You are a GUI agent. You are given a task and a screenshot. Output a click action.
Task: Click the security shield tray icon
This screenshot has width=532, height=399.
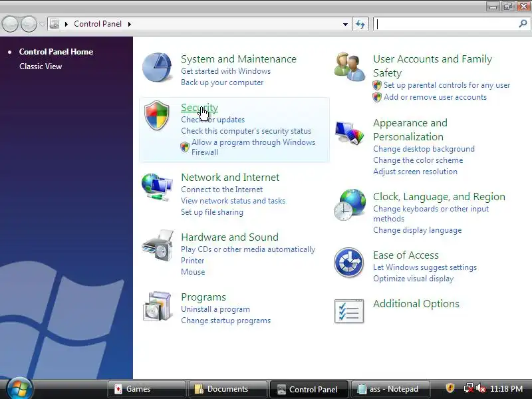tap(450, 388)
